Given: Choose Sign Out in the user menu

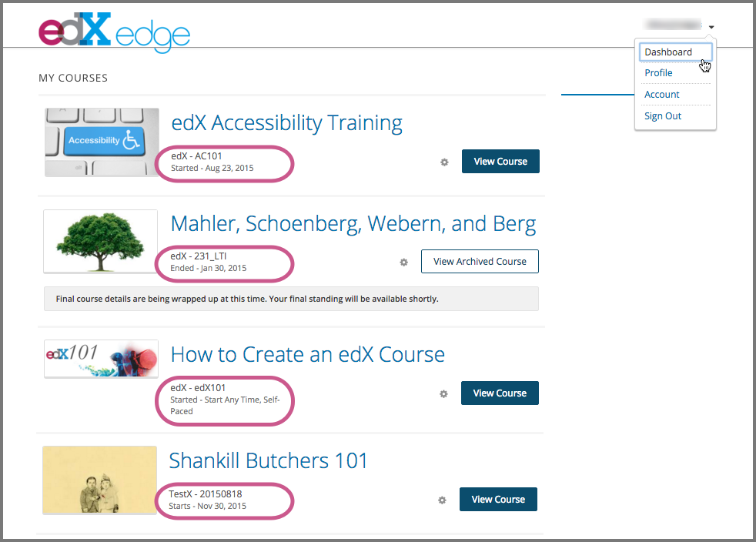Looking at the screenshot, I should [663, 116].
